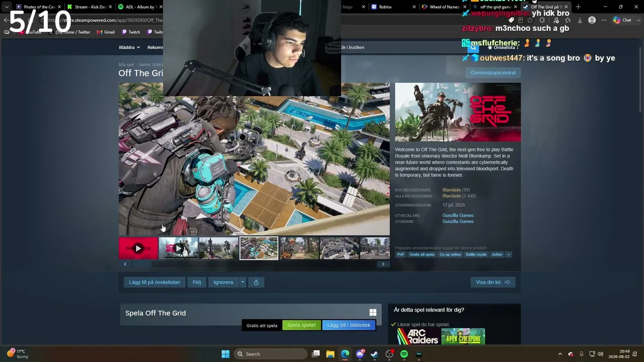644x362 pixels.
Task: Open the Gunzilla Games developer link
Action: (458, 215)
